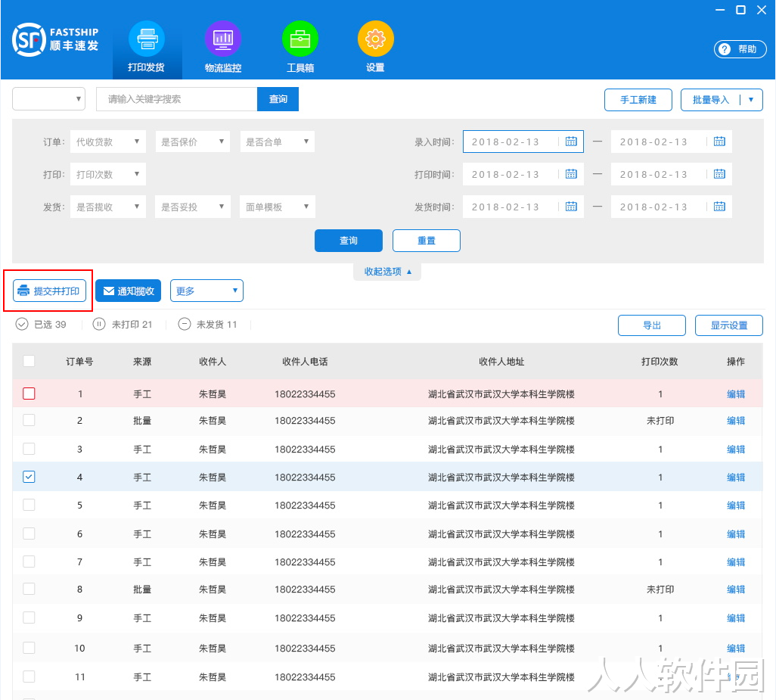Viewport: 776px width, 700px height.
Task: Click the 导出 export button
Action: coord(652,325)
